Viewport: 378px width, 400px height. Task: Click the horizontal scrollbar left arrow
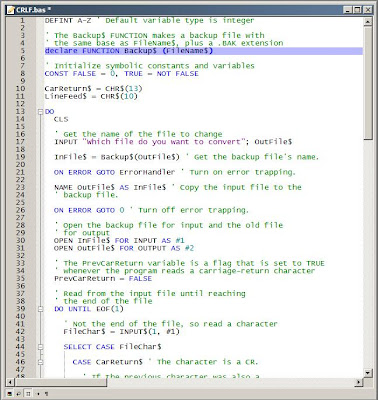pyautogui.click(x=10, y=382)
